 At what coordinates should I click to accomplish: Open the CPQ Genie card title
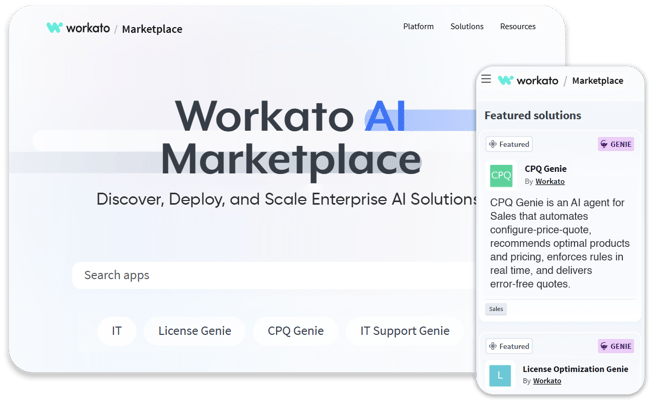[546, 169]
